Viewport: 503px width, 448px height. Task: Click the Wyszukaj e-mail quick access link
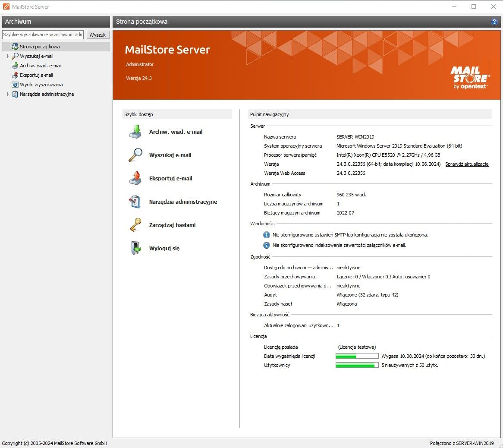(x=170, y=155)
